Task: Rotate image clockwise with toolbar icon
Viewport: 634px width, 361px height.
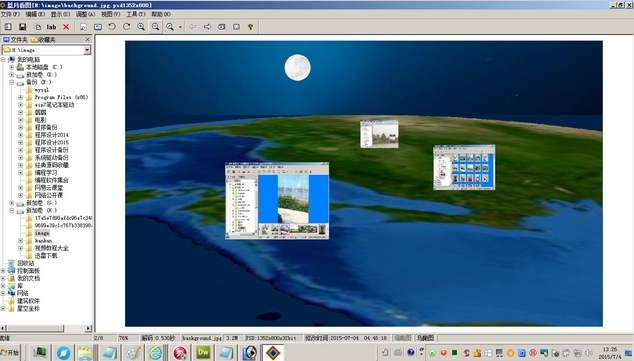Action: pos(127,27)
